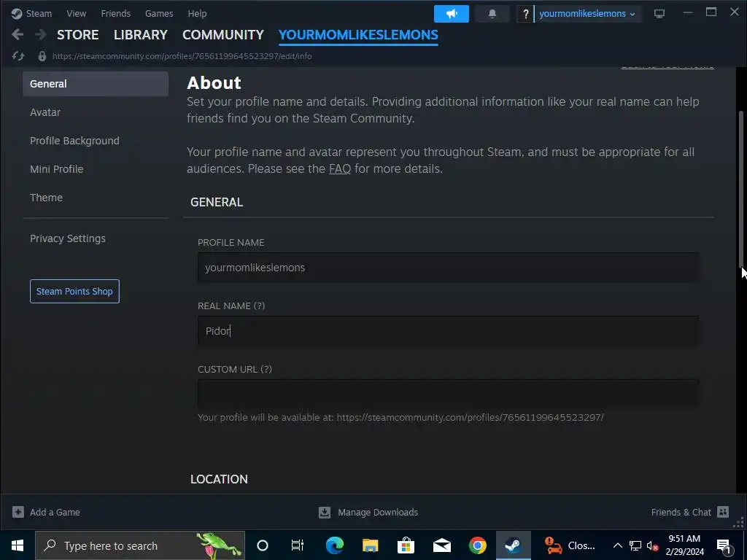747x560 pixels.
Task: Go to the LIBRARY tab
Action: click(x=141, y=35)
